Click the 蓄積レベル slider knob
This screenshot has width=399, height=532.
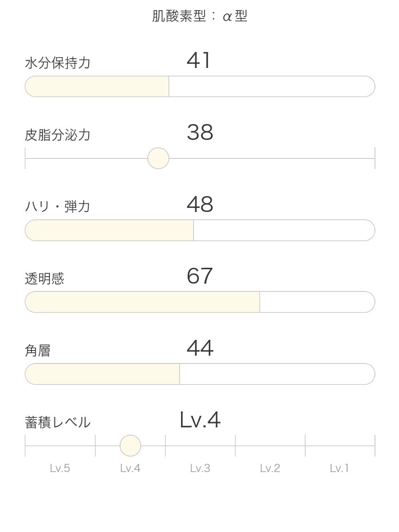pyautogui.click(x=130, y=446)
